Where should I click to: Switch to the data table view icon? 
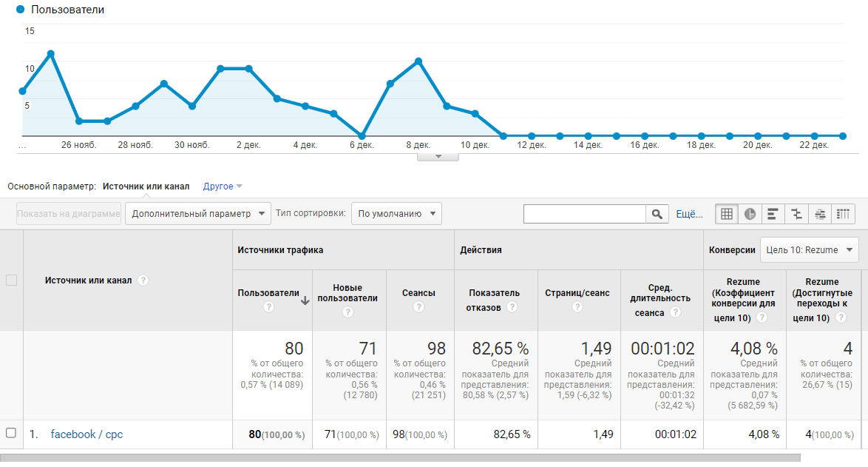[726, 214]
